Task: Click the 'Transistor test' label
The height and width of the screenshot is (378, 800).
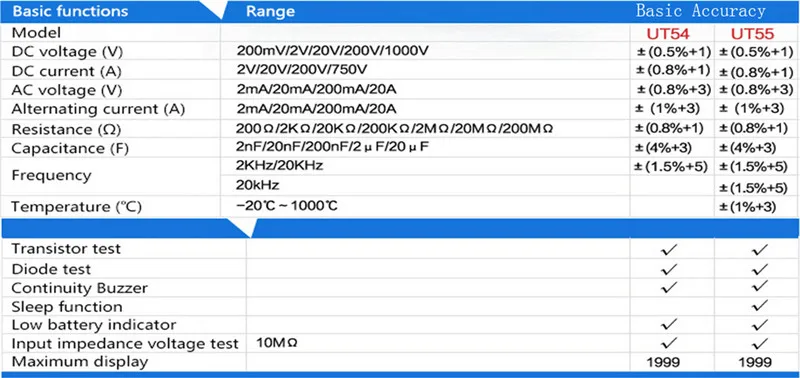Action: point(66,249)
